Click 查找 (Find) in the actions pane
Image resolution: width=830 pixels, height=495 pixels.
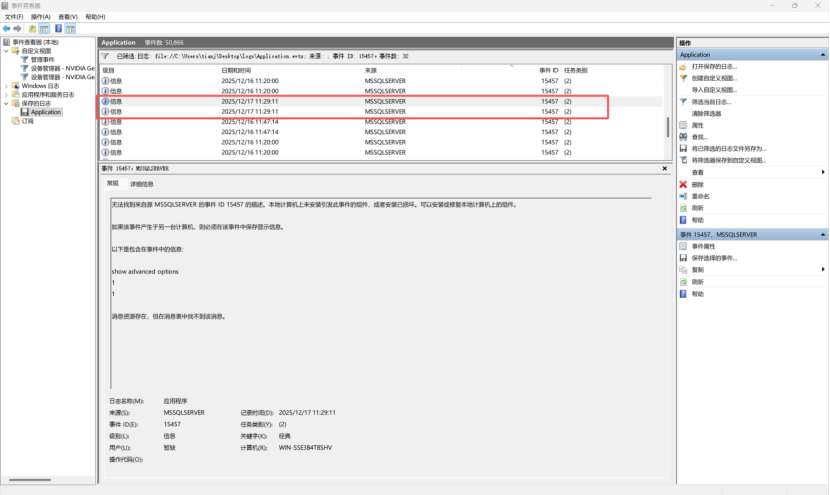click(698, 137)
